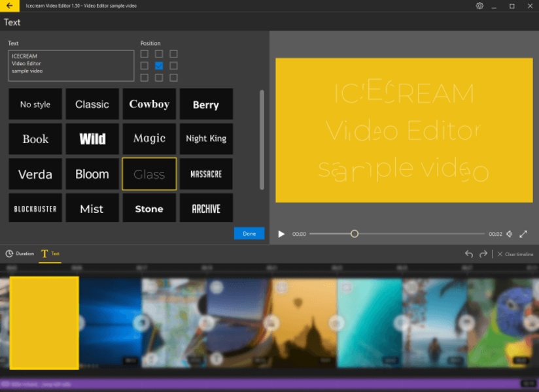Select bottom-right text position checkbox

point(173,78)
